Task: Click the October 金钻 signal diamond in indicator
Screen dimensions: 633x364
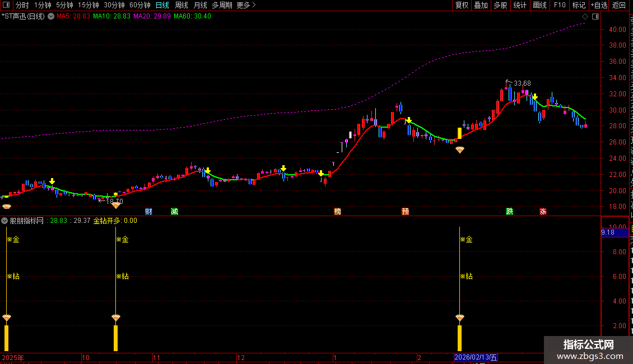Action: click(116, 318)
